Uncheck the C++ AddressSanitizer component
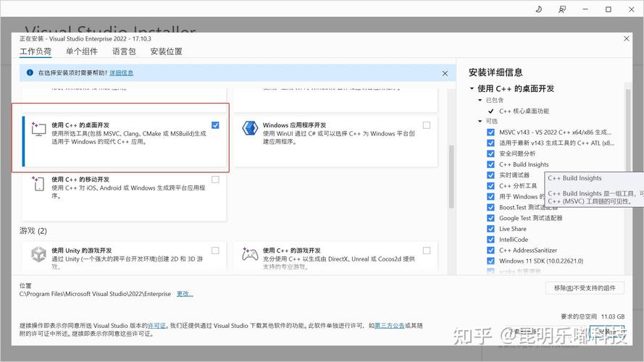Viewport: 644px width, 362px height. click(490, 250)
